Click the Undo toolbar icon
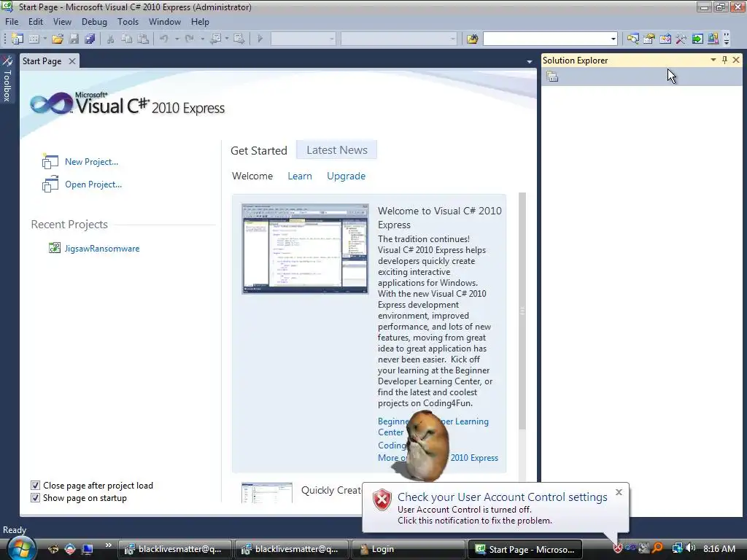The height and width of the screenshot is (560, 747). tap(164, 39)
